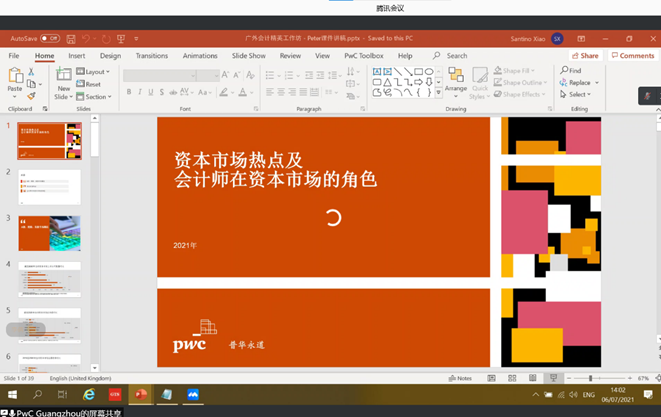Apply Bold formatting to text

128,92
